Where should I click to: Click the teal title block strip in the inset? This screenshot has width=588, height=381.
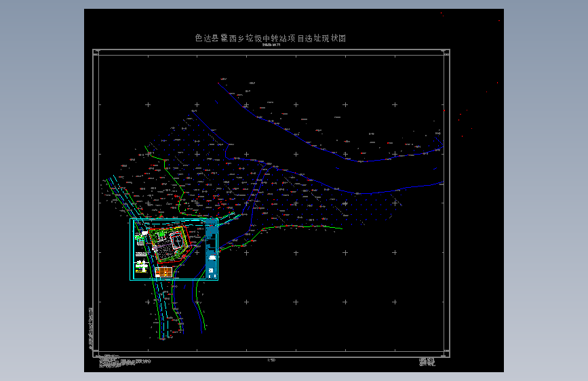[x=212, y=249]
